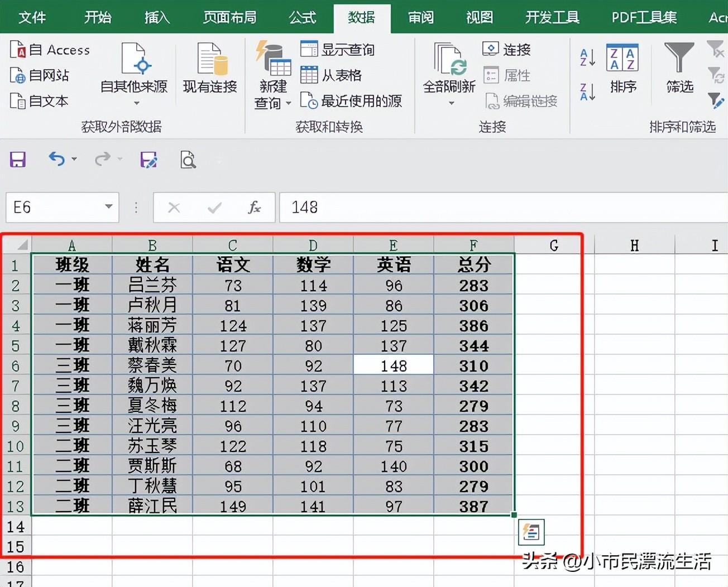Click 编辑链接 edit links button
Viewport: 728px width, 587px height.
coord(521,101)
